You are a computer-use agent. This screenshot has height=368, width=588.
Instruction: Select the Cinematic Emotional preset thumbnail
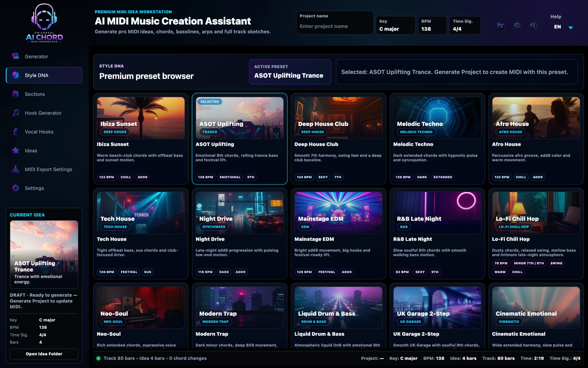tap(536, 308)
